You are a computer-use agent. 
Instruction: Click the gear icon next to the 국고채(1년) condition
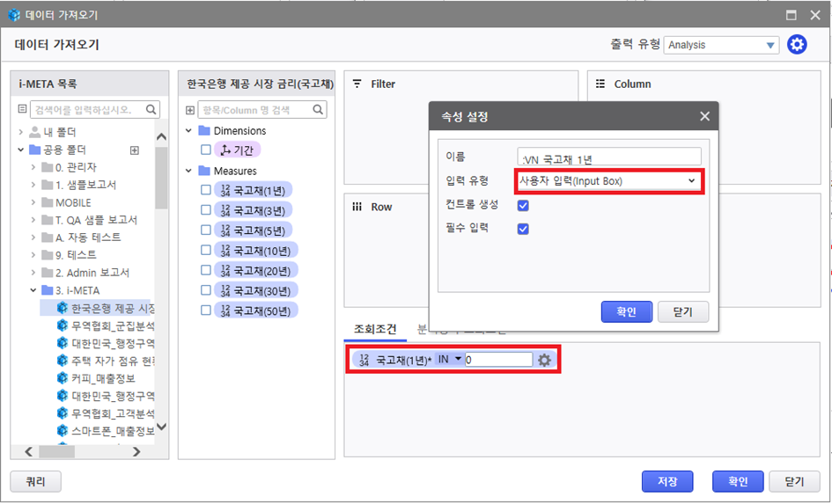[x=545, y=360]
